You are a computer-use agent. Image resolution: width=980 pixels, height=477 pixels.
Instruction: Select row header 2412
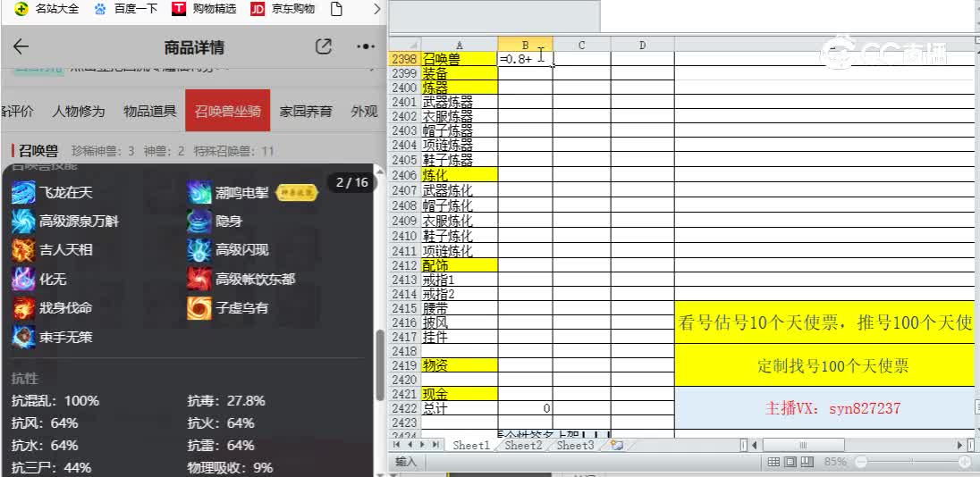[405, 265]
